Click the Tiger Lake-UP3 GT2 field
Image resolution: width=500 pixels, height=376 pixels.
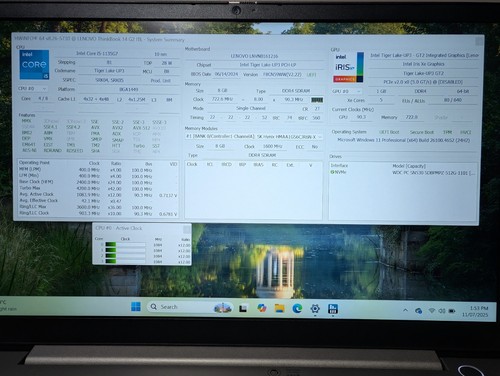pyautogui.click(x=423, y=73)
